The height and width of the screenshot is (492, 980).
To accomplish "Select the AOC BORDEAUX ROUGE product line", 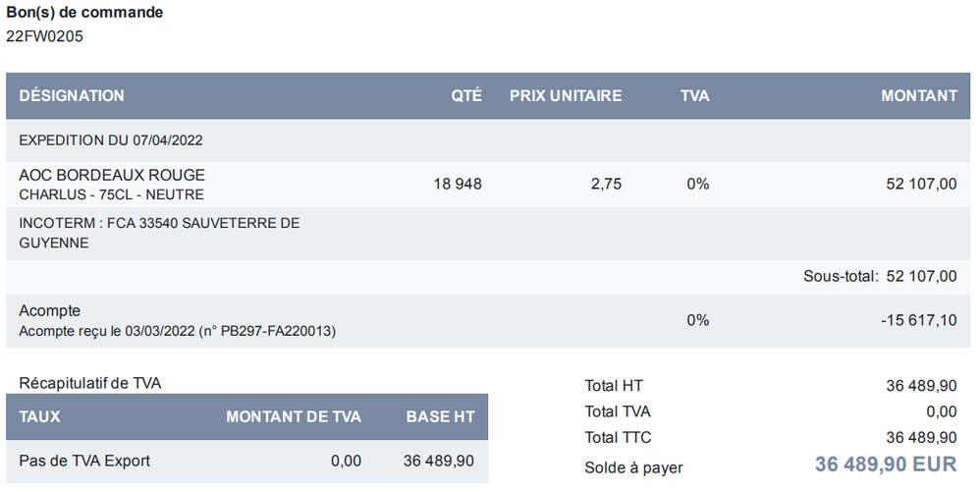I will (x=112, y=175).
